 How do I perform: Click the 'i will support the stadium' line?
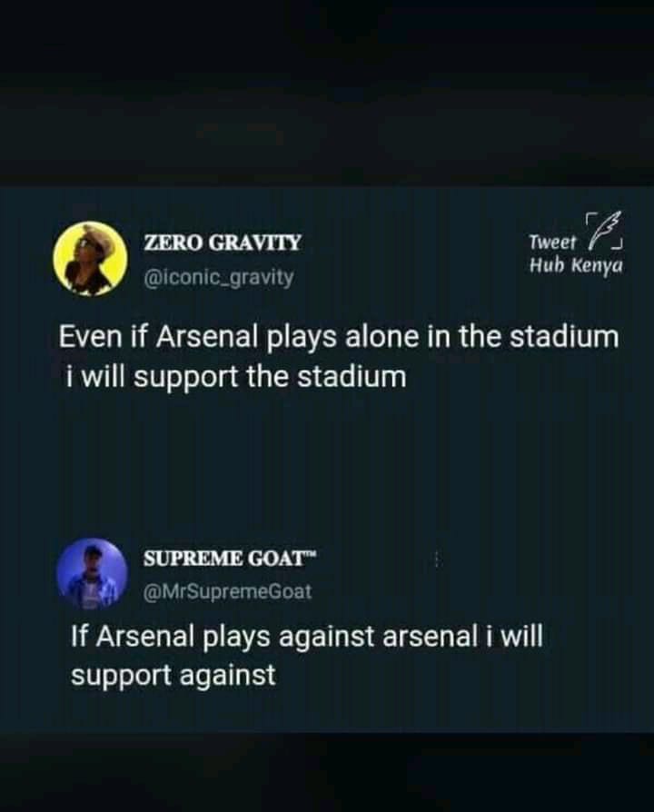point(235,377)
